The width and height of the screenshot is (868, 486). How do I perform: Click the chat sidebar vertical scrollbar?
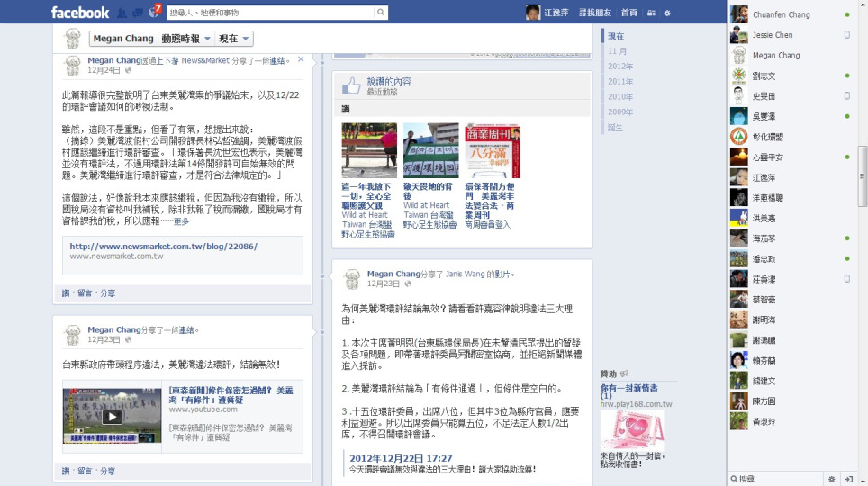click(863, 176)
